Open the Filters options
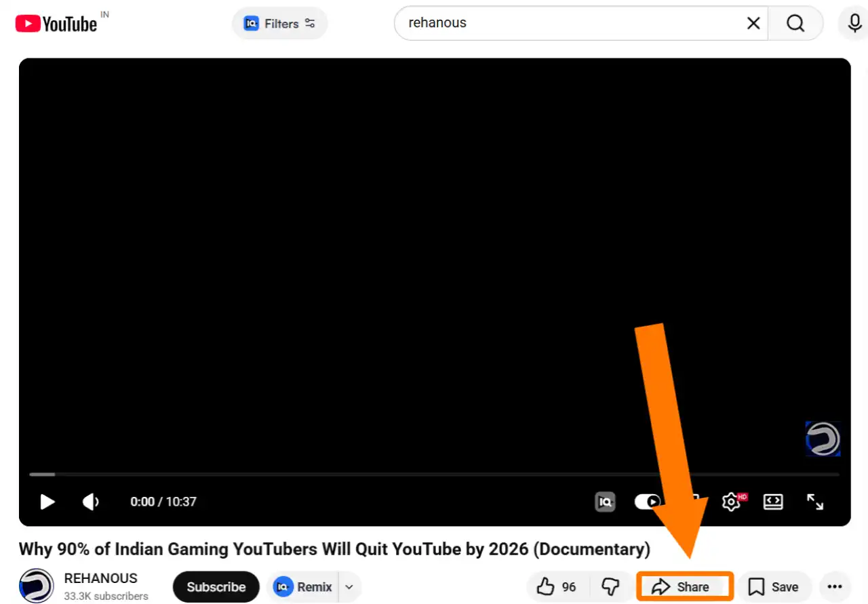This screenshot has height=604, width=868. (x=279, y=23)
